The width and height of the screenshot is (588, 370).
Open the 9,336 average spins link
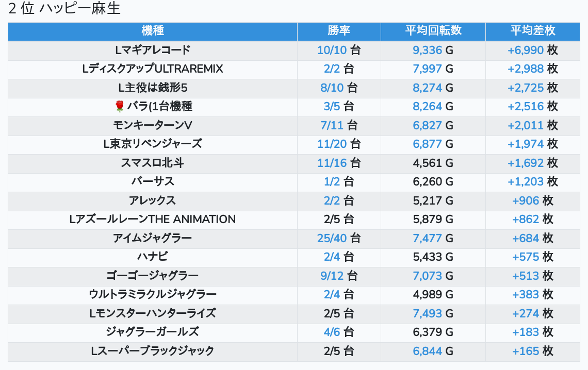tap(427, 50)
